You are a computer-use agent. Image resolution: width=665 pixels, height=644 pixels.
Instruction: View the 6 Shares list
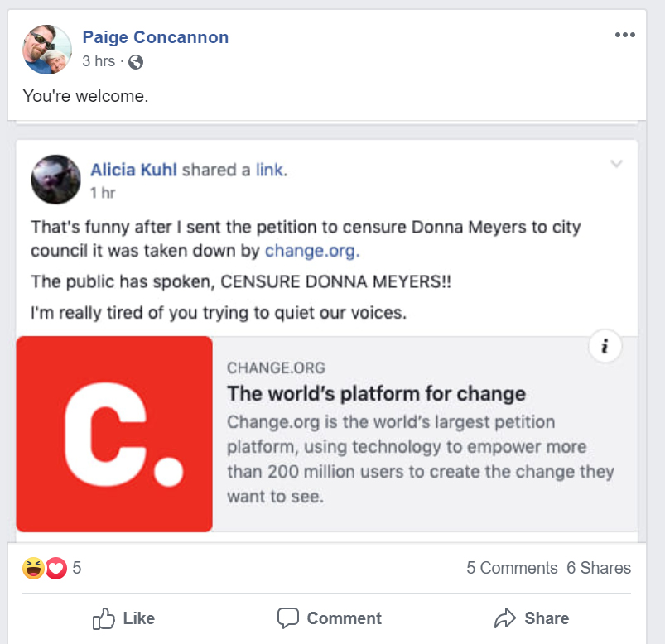point(599,568)
